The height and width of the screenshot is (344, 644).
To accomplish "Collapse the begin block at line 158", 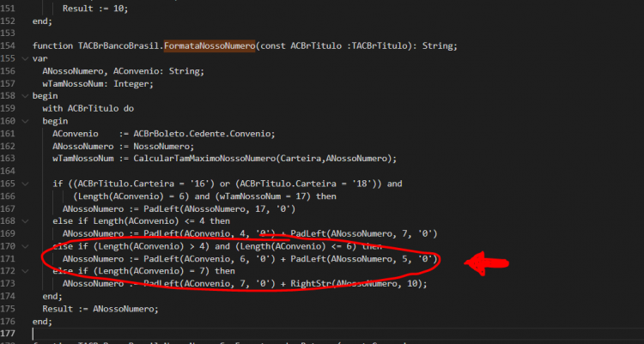I will tap(25, 96).
